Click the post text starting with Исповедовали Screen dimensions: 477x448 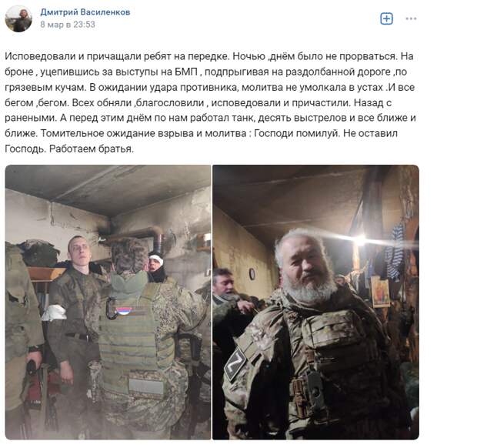[x=210, y=102]
